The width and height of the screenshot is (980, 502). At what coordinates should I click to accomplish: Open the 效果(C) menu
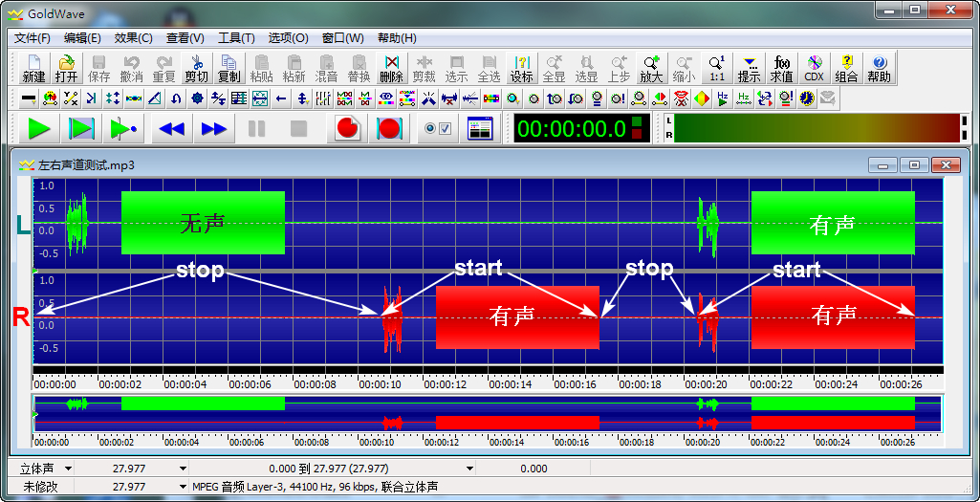coord(133,38)
